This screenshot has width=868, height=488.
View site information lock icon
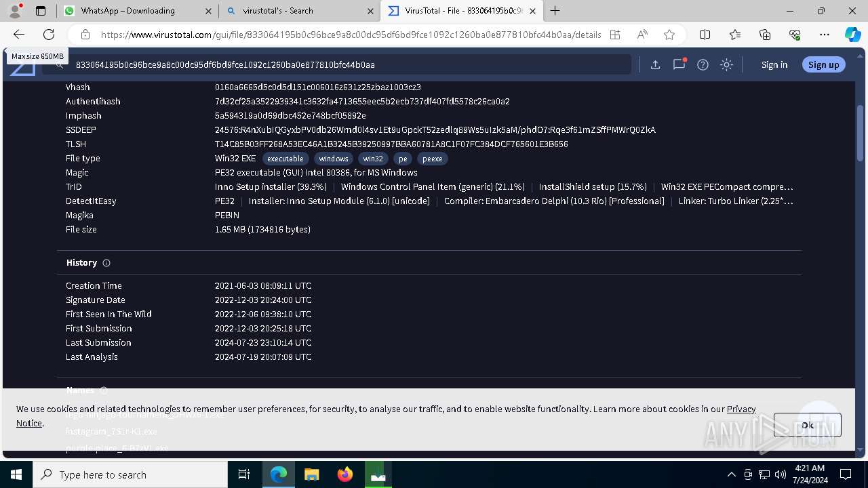point(85,35)
